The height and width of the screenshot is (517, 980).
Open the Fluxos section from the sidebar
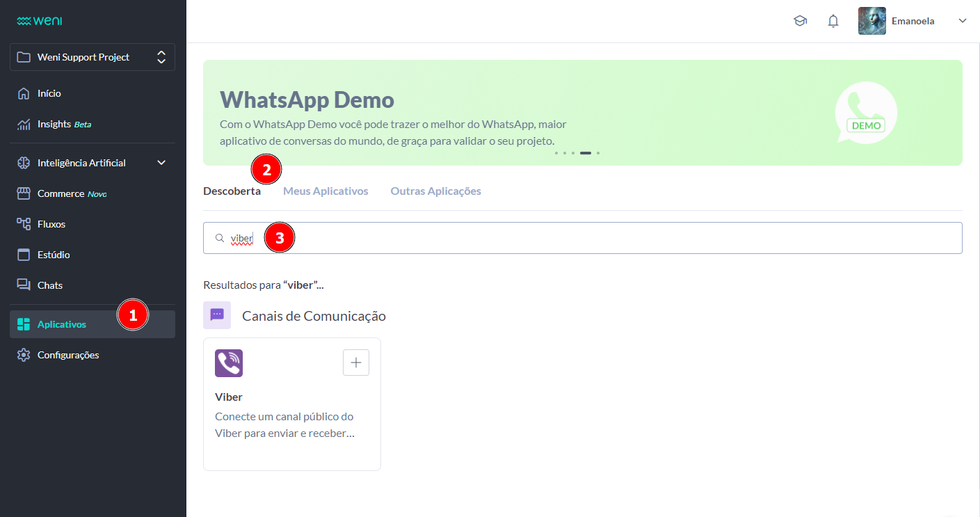(52, 223)
